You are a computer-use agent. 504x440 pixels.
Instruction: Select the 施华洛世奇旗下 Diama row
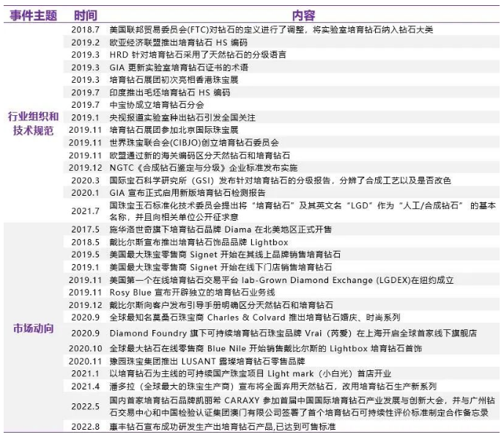(220, 230)
